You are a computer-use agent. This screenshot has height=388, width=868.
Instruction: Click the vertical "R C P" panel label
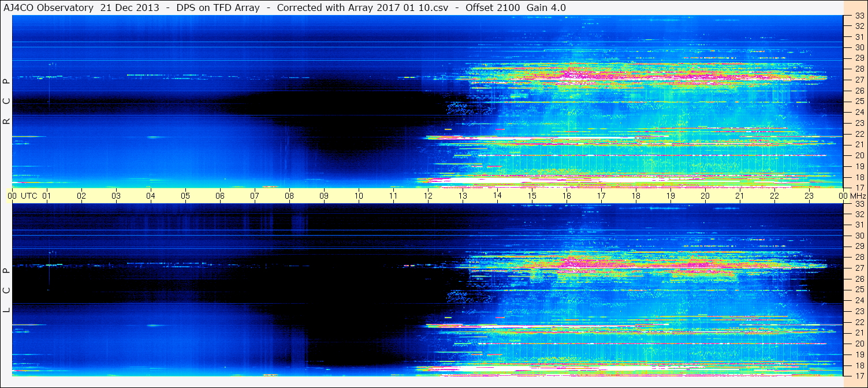point(6,101)
